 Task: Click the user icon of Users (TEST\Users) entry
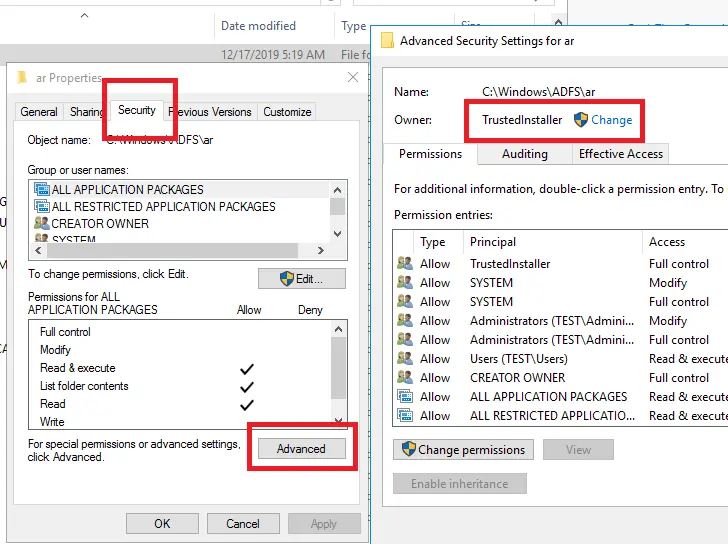405,359
